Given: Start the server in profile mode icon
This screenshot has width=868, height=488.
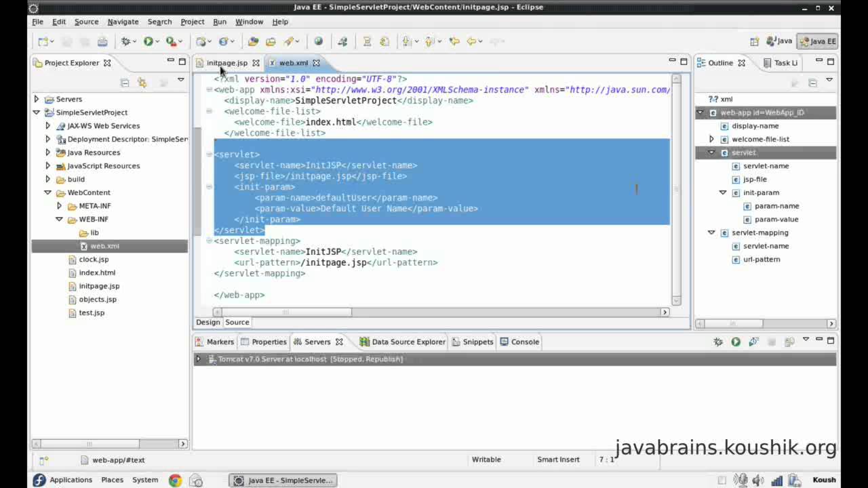Looking at the screenshot, I should 753,342.
